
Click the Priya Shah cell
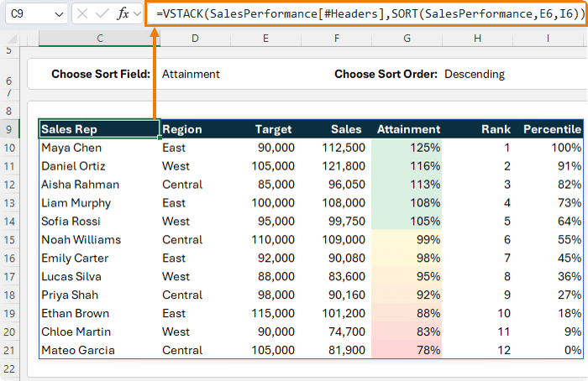tap(99, 295)
